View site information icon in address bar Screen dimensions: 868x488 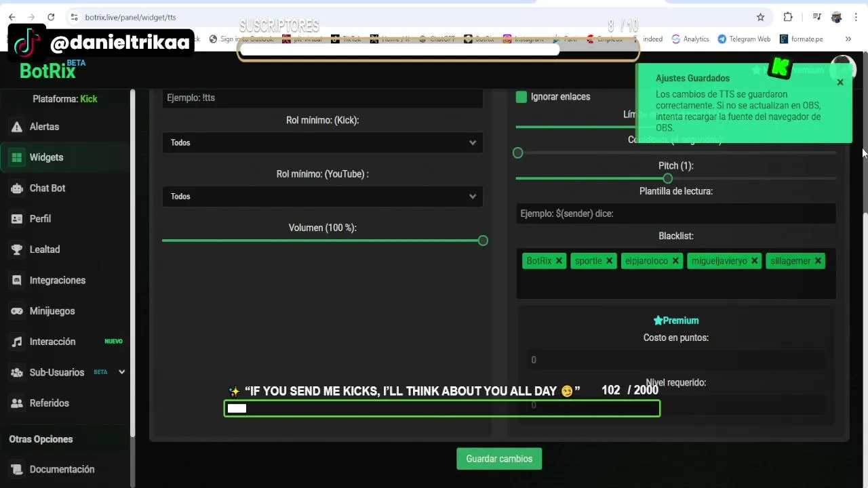pos(75,17)
